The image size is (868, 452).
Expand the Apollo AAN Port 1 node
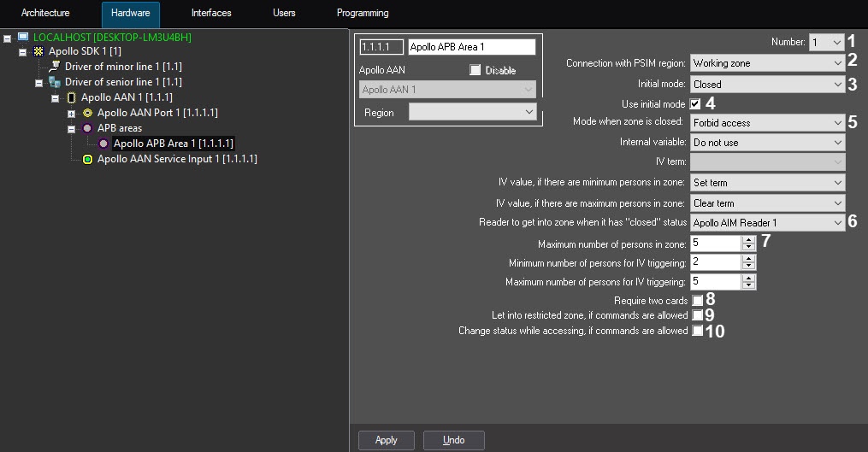71,114
